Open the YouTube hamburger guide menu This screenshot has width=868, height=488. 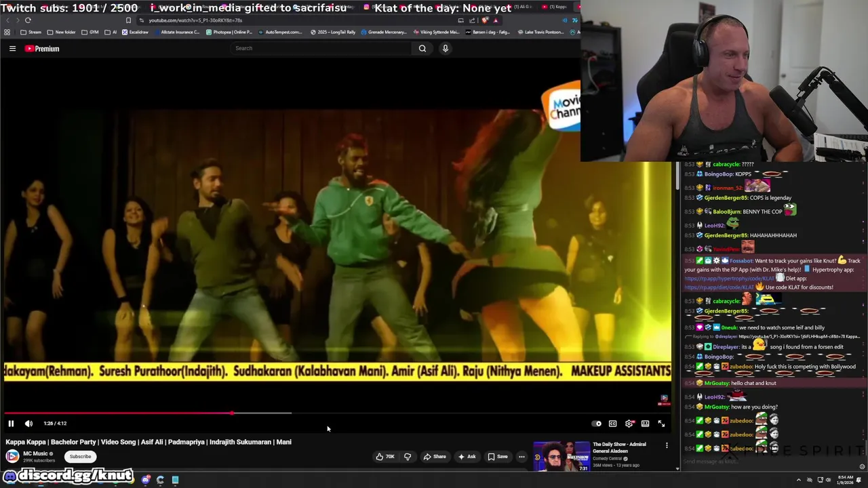[12, 49]
